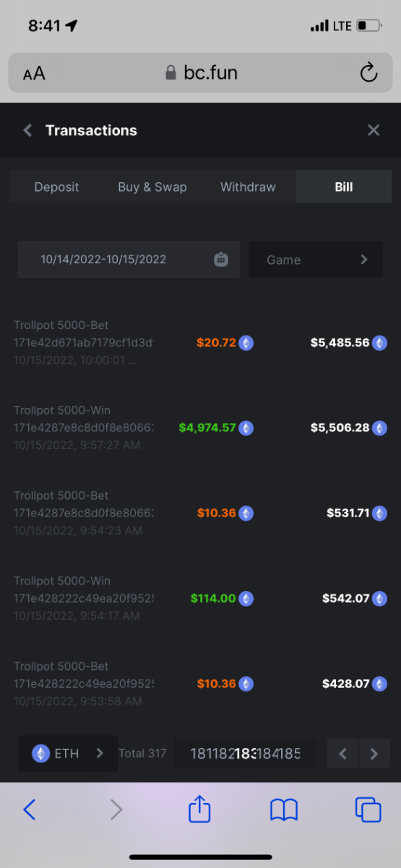The width and height of the screenshot is (401, 868).
Task: Select the Withdraw tab
Action: tap(248, 187)
